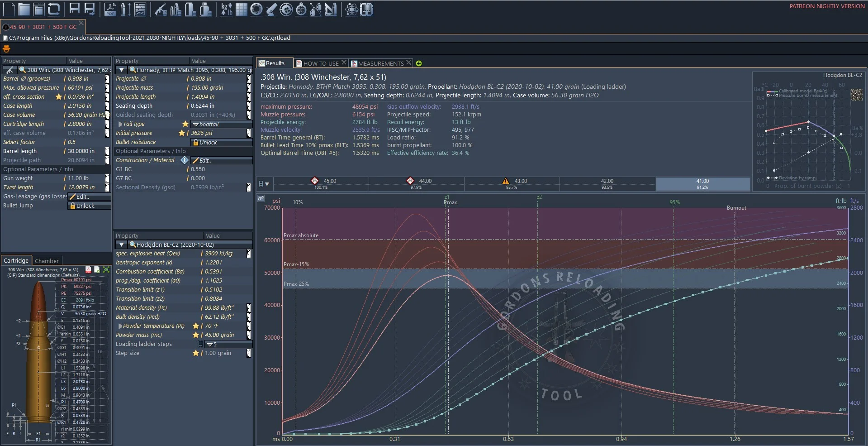Select the 45-90 + 3031 + 500 F GC tab
Viewport: 868px width, 446px height.
[x=43, y=27]
